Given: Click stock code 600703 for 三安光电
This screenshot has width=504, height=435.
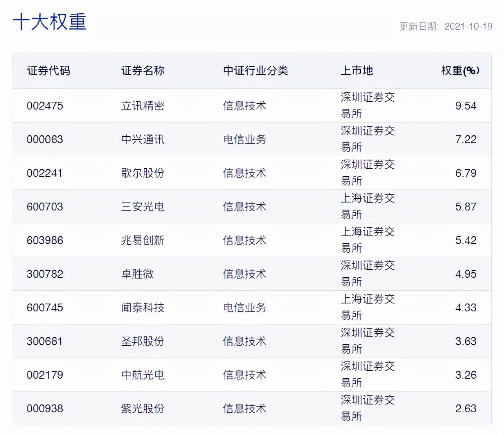Looking at the screenshot, I should pyautogui.click(x=45, y=207).
